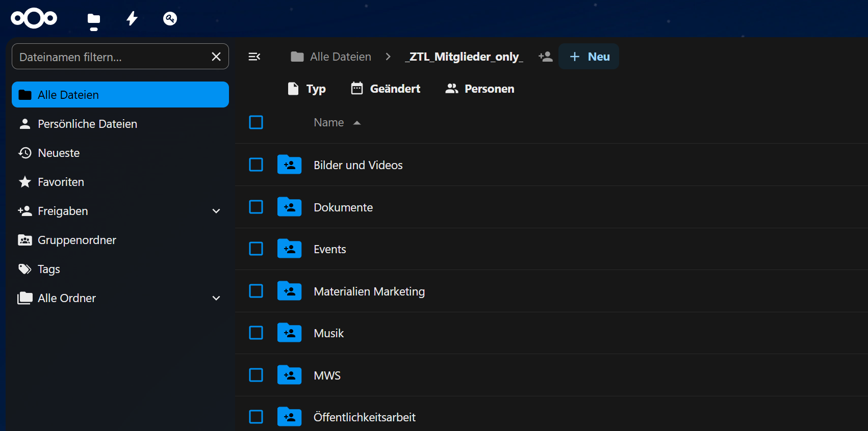Check the Bilder und Videos checkbox
868x431 pixels.
tap(256, 165)
